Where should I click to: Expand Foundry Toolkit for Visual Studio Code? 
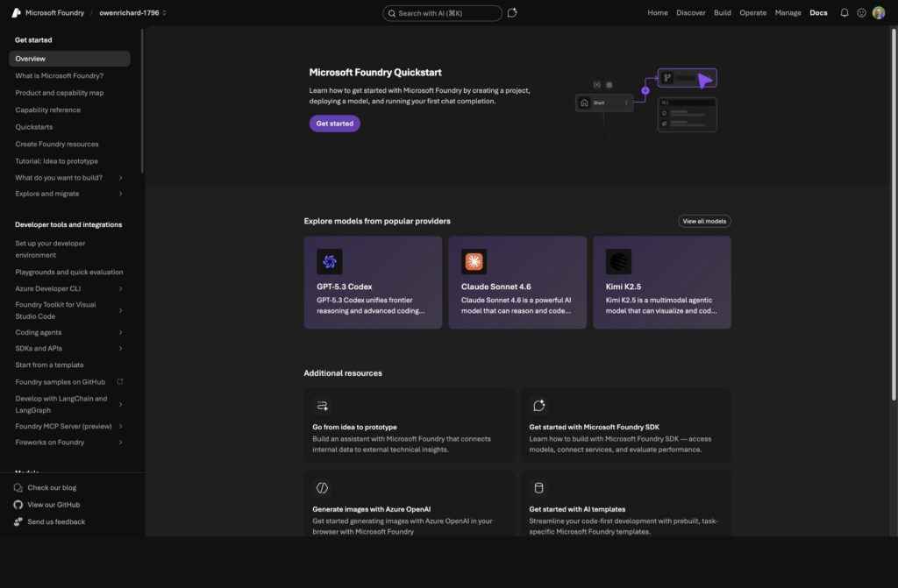pyautogui.click(x=120, y=311)
